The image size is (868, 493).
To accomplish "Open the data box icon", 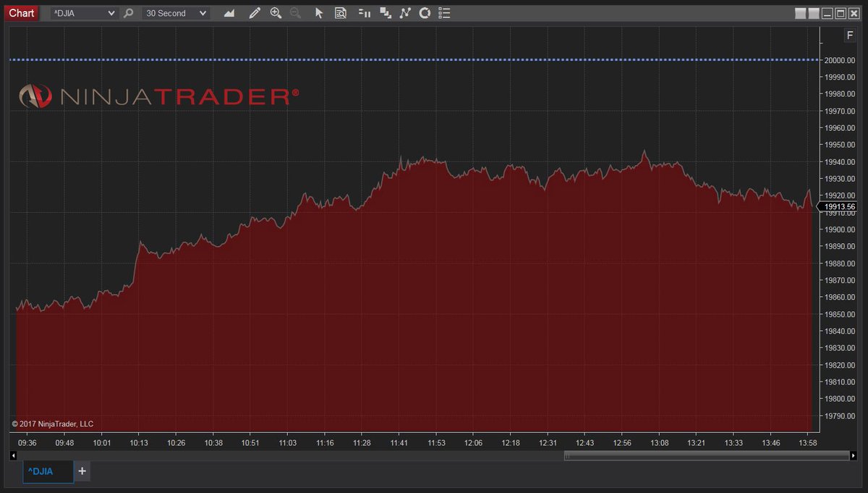I will pos(341,13).
